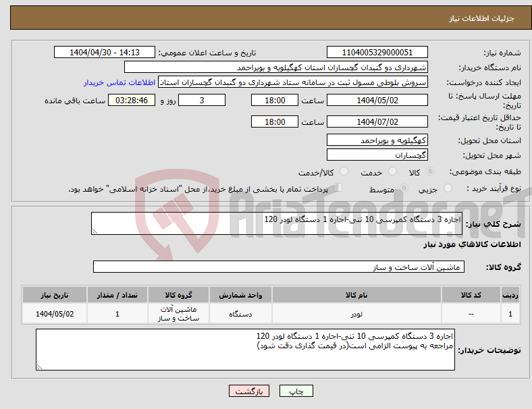Click the اطلاعات کالاهای مورد نیاز heading
This screenshot has width=532, height=409.
472,244
